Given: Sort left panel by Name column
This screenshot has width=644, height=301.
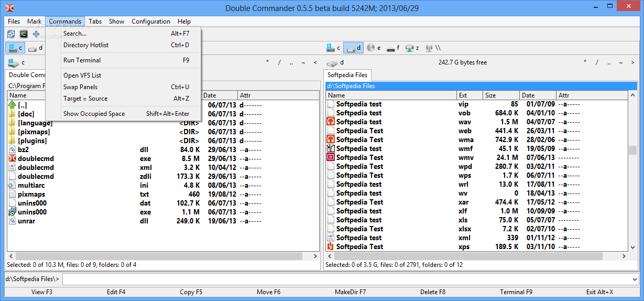Looking at the screenshot, I should (26, 95).
